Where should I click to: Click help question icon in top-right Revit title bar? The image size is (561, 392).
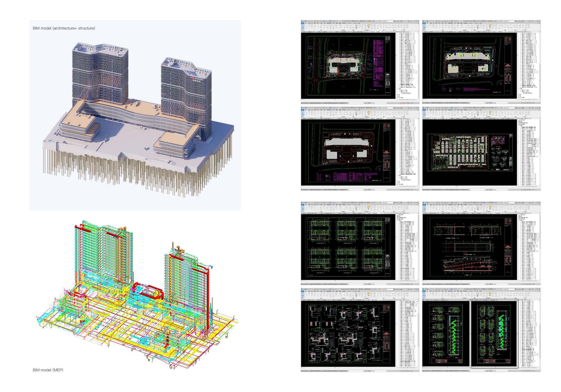pyautogui.click(x=533, y=21)
